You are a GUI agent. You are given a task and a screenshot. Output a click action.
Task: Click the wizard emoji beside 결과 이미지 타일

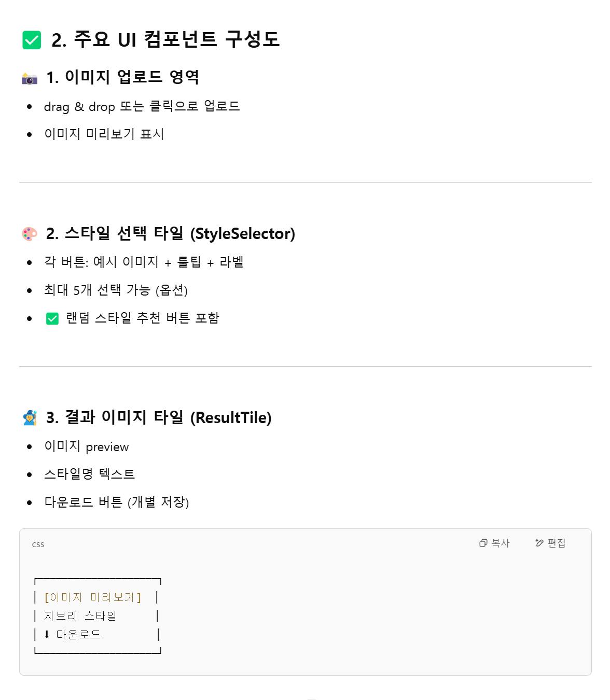pos(30,418)
